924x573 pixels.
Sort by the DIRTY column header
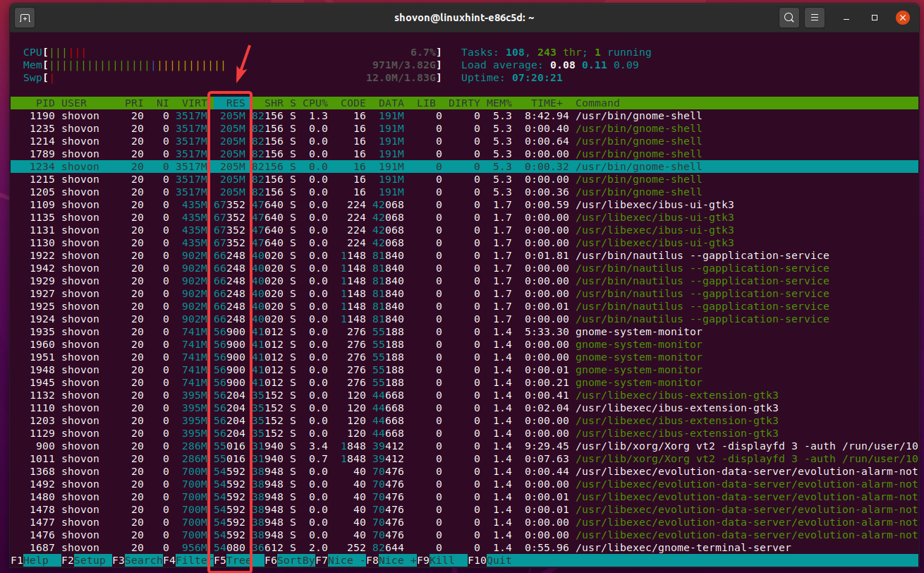click(x=464, y=103)
